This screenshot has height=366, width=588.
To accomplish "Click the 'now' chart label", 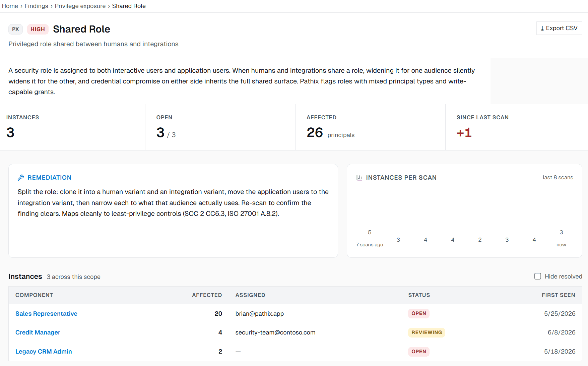I will tap(561, 245).
